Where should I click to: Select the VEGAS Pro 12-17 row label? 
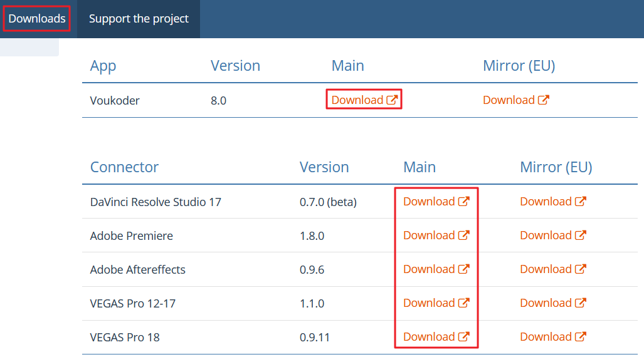tap(133, 303)
